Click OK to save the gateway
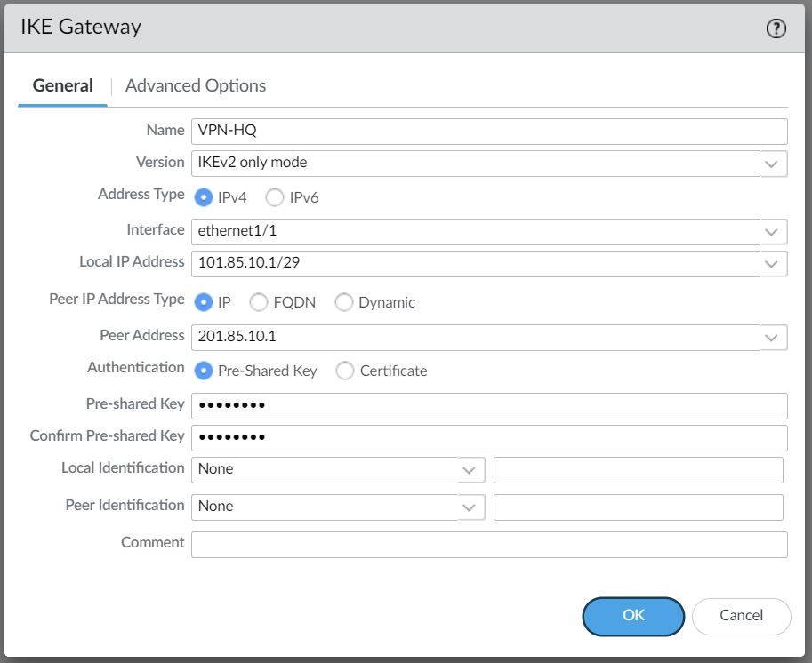This screenshot has width=812, height=663. click(633, 616)
